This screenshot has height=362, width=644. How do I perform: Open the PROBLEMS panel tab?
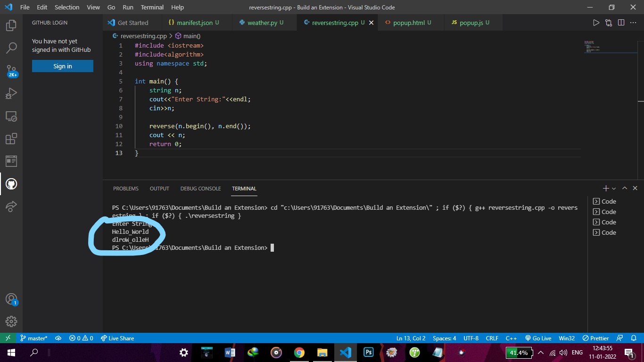tap(126, 189)
